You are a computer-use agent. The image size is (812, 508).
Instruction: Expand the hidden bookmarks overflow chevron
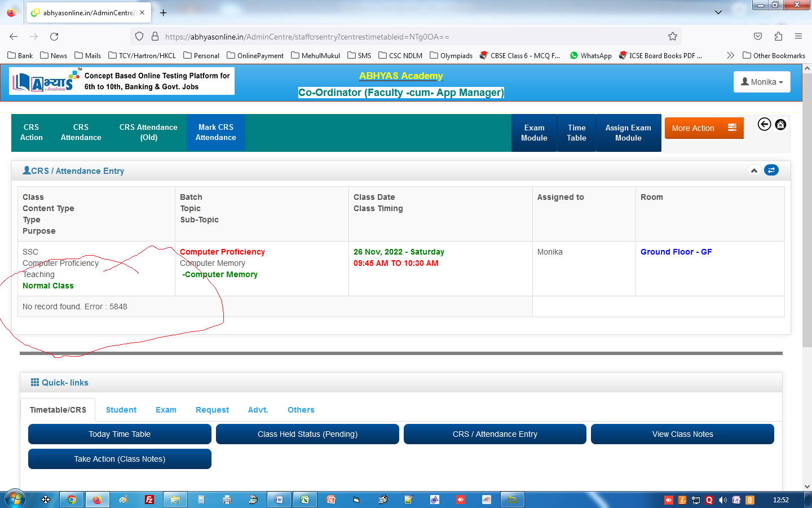pyautogui.click(x=730, y=55)
